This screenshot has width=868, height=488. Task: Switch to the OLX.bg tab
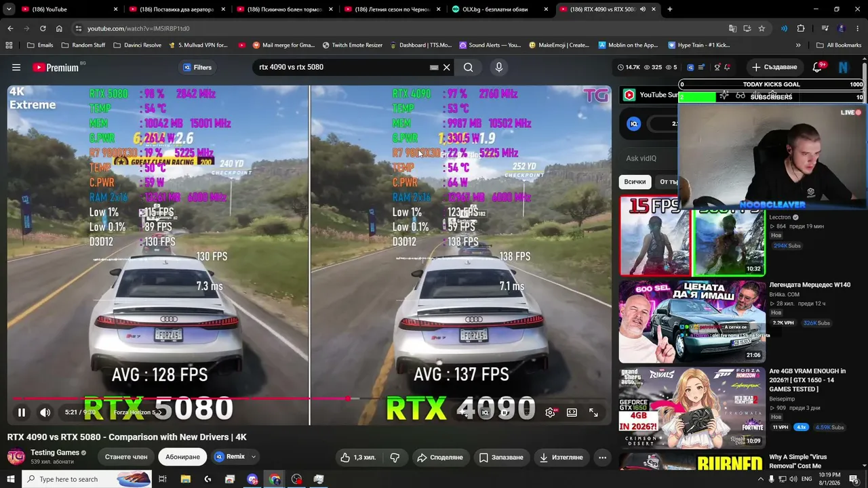(x=500, y=9)
